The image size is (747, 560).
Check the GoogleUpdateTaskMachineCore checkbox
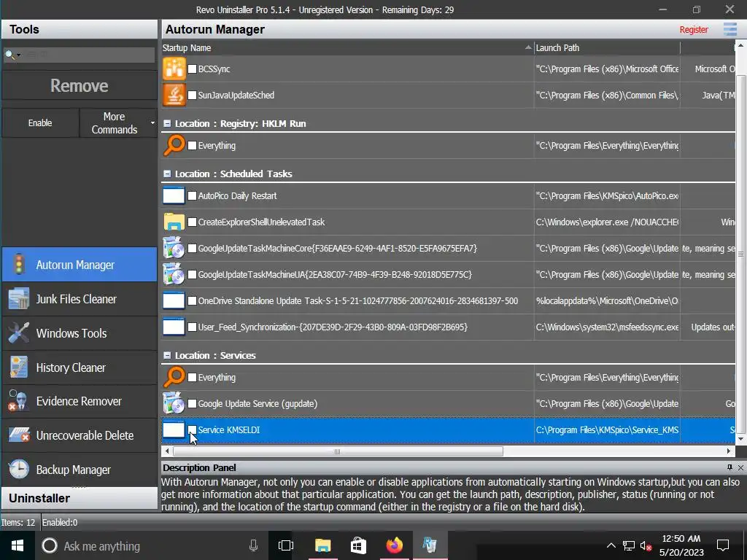[192, 248]
